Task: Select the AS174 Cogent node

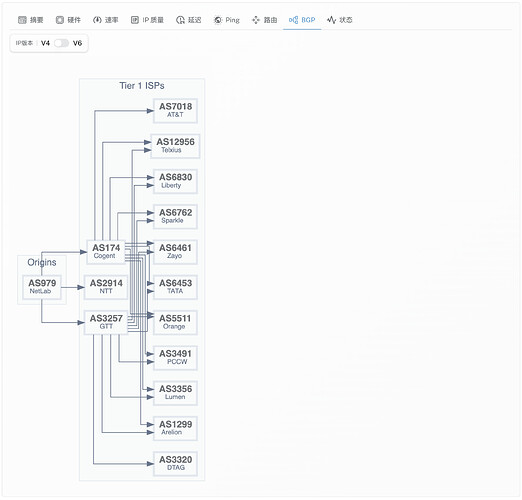Action: click(106, 252)
